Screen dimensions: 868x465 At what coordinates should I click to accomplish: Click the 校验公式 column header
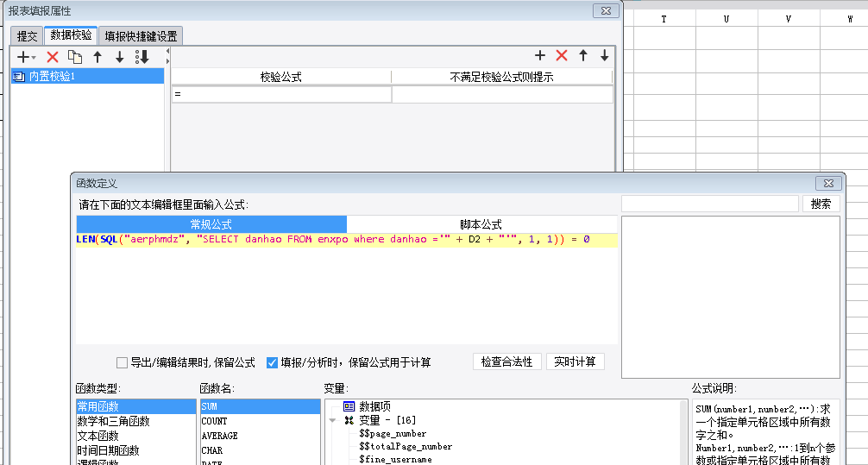pos(281,77)
